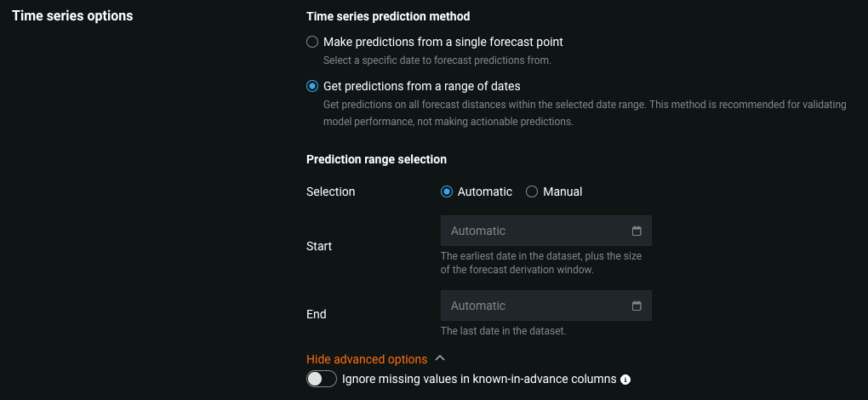This screenshot has height=400, width=868.
Task: Choose the Automatic selection radio button
Action: click(447, 191)
